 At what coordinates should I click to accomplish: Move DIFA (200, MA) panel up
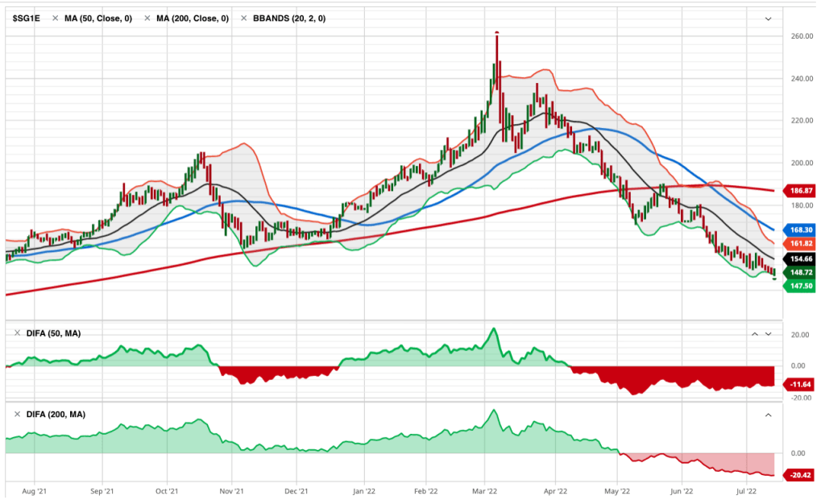tap(768, 415)
